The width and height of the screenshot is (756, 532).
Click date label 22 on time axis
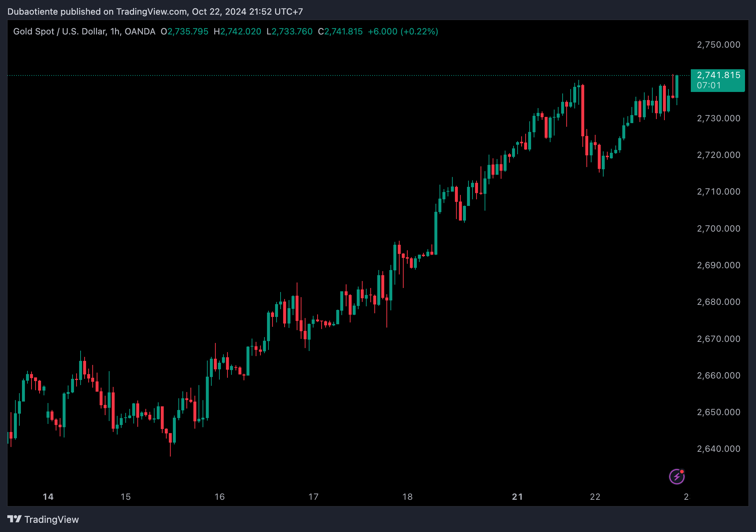point(595,497)
